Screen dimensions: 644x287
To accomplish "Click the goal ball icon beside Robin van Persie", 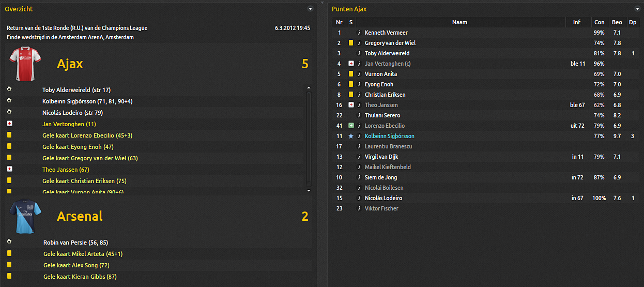I will coord(9,242).
